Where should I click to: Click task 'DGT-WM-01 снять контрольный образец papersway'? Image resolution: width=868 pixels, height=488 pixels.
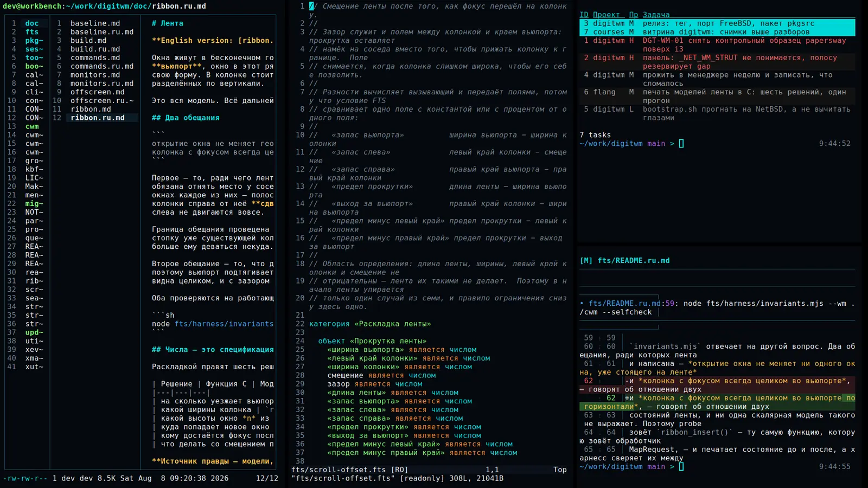pyautogui.click(x=717, y=45)
